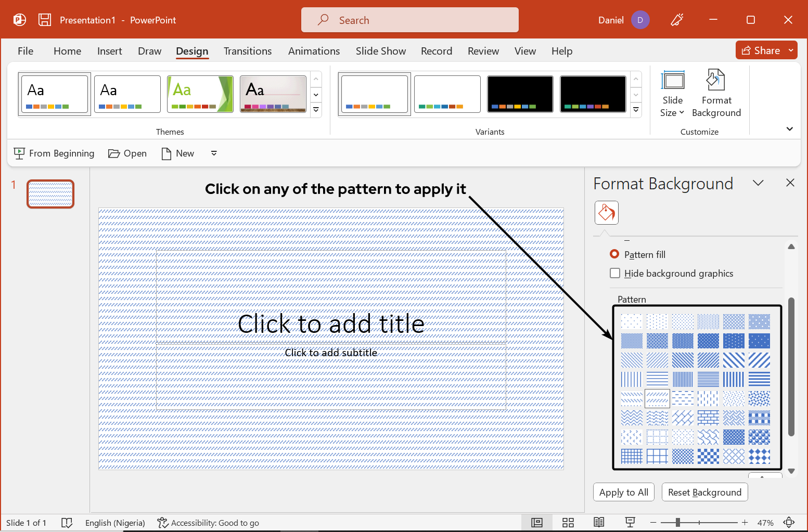Select the Pattern fill radio button

(x=614, y=254)
